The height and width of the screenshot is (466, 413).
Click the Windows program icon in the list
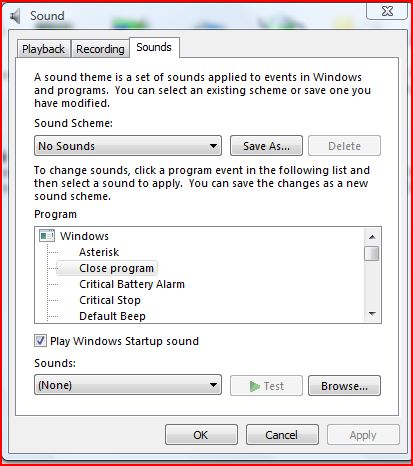pyautogui.click(x=47, y=236)
